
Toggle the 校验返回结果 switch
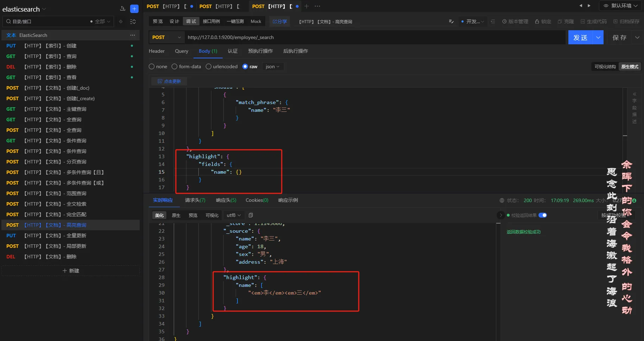(x=542, y=215)
